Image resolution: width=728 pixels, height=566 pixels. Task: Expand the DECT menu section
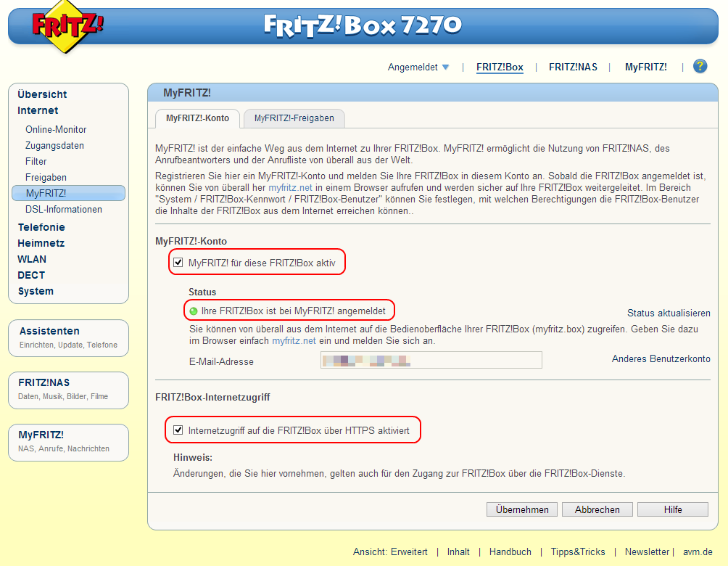tap(31, 275)
